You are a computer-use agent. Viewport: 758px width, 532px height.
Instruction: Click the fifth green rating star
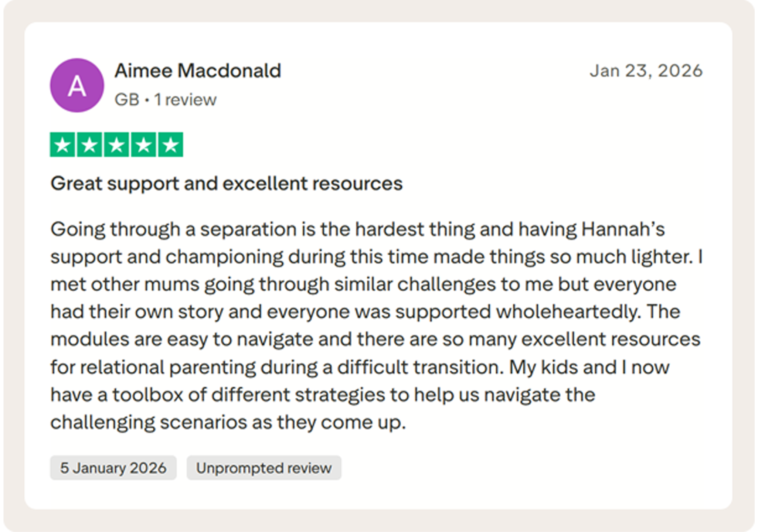click(171, 144)
